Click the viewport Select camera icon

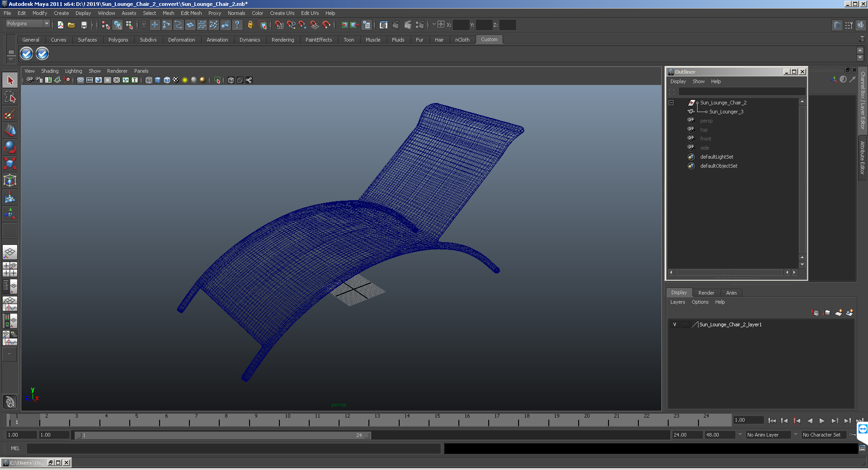(30, 80)
